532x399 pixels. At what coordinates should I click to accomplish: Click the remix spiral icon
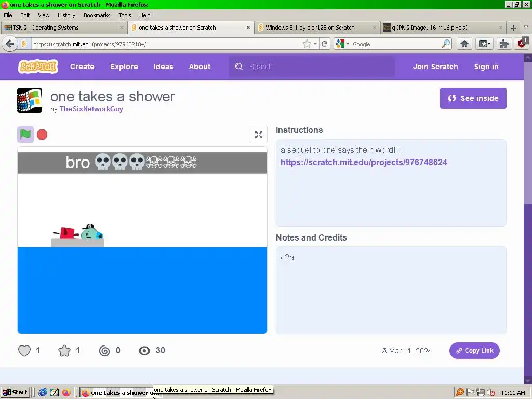click(x=104, y=351)
